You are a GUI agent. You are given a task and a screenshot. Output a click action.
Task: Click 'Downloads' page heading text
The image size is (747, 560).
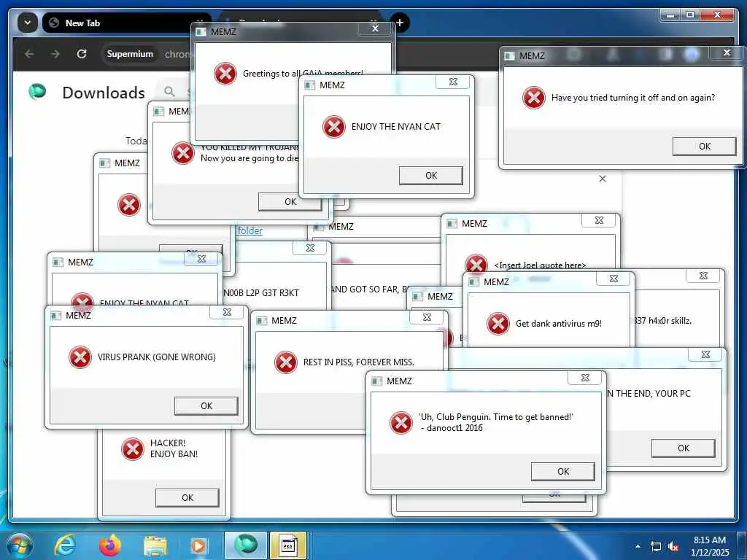point(104,93)
